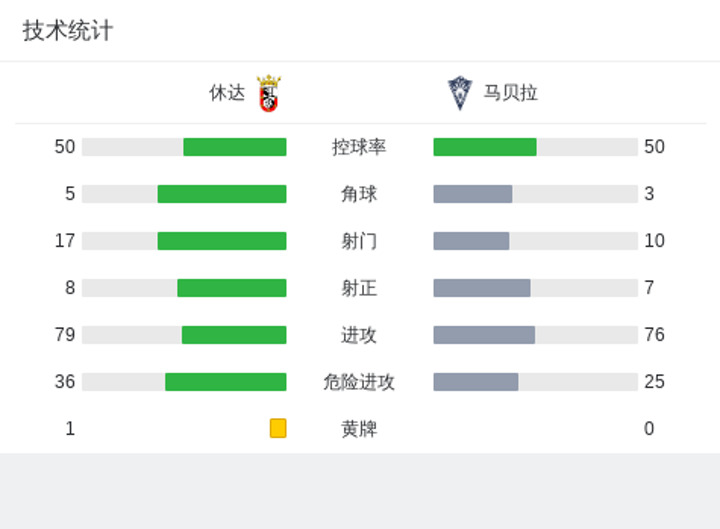Select the 黄牌 stat label
The height and width of the screenshot is (529, 720).
[359, 429]
